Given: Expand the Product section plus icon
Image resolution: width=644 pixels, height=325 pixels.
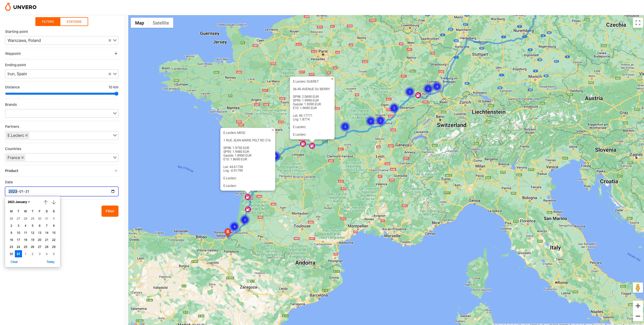Looking at the screenshot, I should 116,171.
